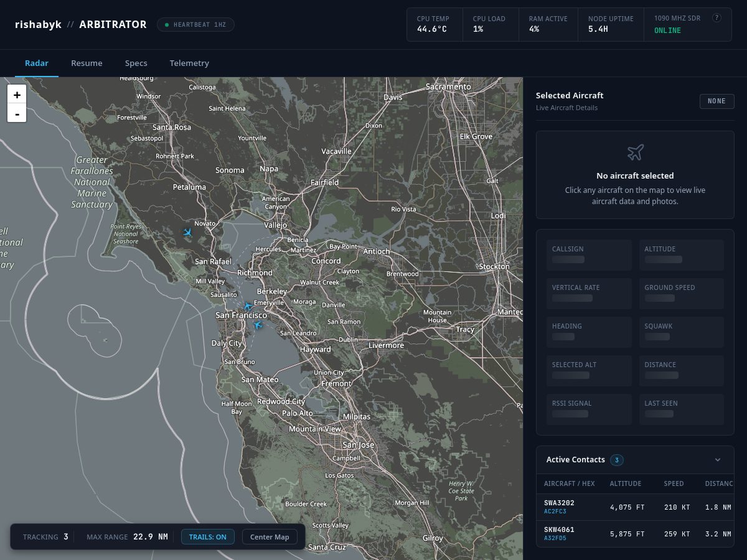The height and width of the screenshot is (560, 747).
Task: Click the rishabyk // ARBITRATOR title
Action: [x=81, y=25]
